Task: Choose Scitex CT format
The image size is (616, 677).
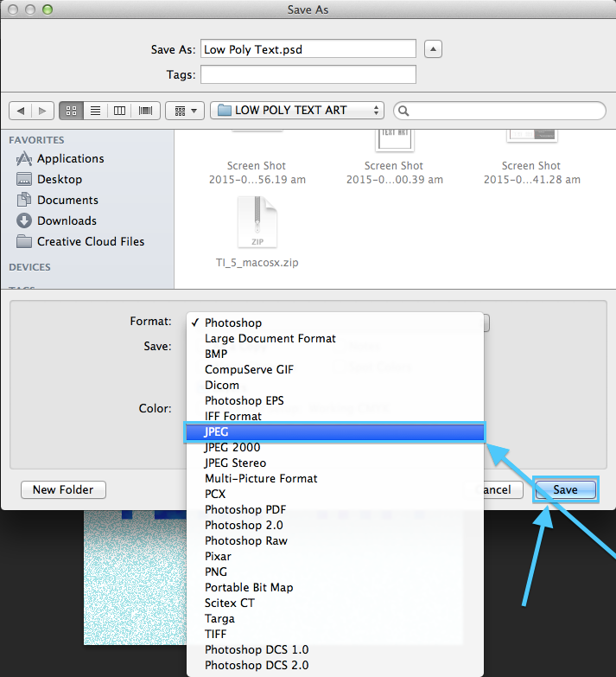Action: click(x=335, y=603)
